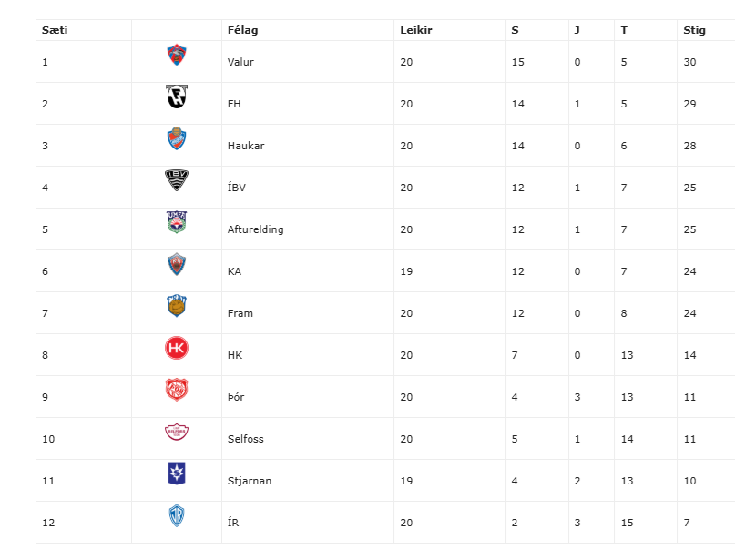Select the Afturelding team name

(x=255, y=229)
